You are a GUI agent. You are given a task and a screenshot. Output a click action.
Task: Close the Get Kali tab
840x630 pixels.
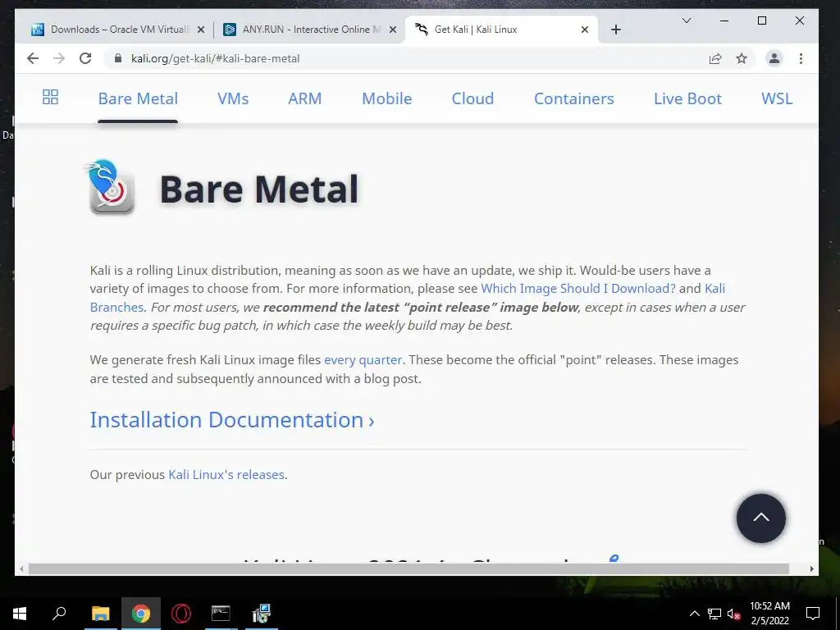(585, 30)
